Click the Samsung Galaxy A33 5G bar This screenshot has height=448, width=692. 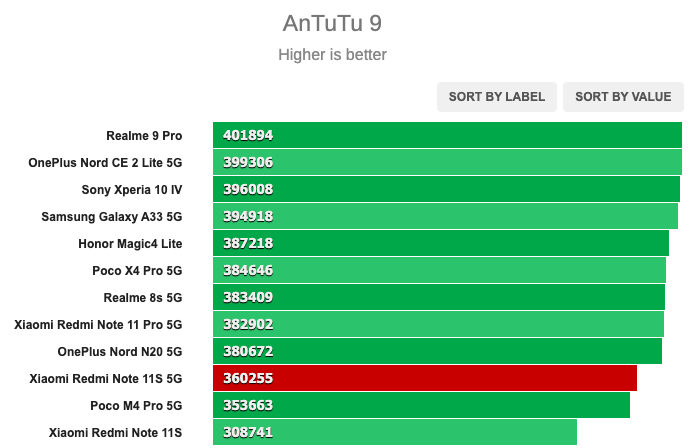click(x=445, y=216)
